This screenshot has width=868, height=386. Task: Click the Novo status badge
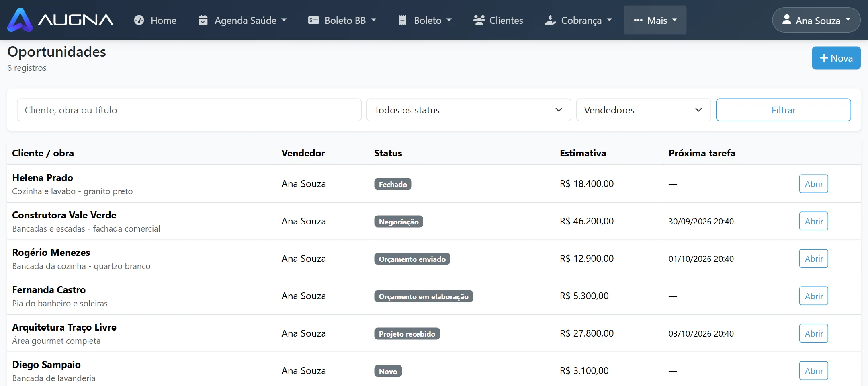point(388,371)
